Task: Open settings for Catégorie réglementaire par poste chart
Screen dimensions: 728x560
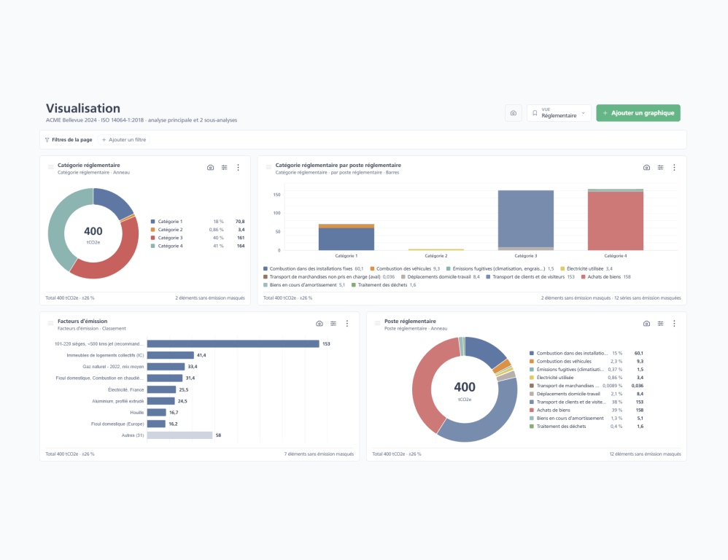Action: click(660, 168)
